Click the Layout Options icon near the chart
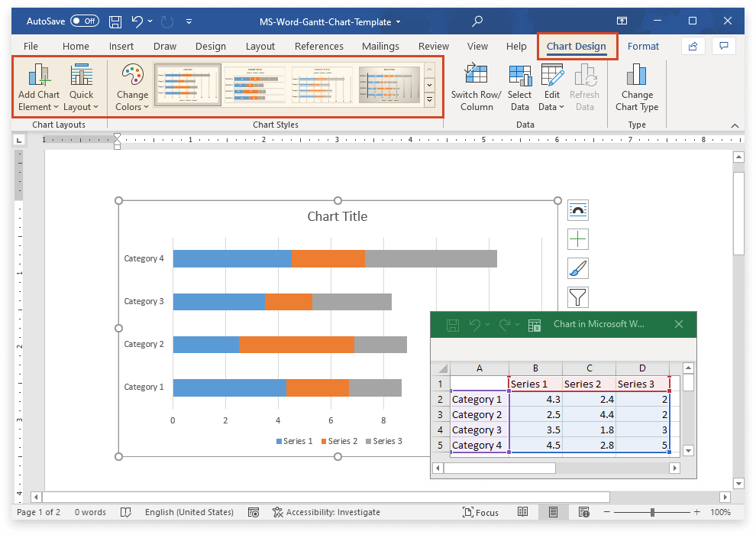Screen dimensions: 756x535 [578, 210]
